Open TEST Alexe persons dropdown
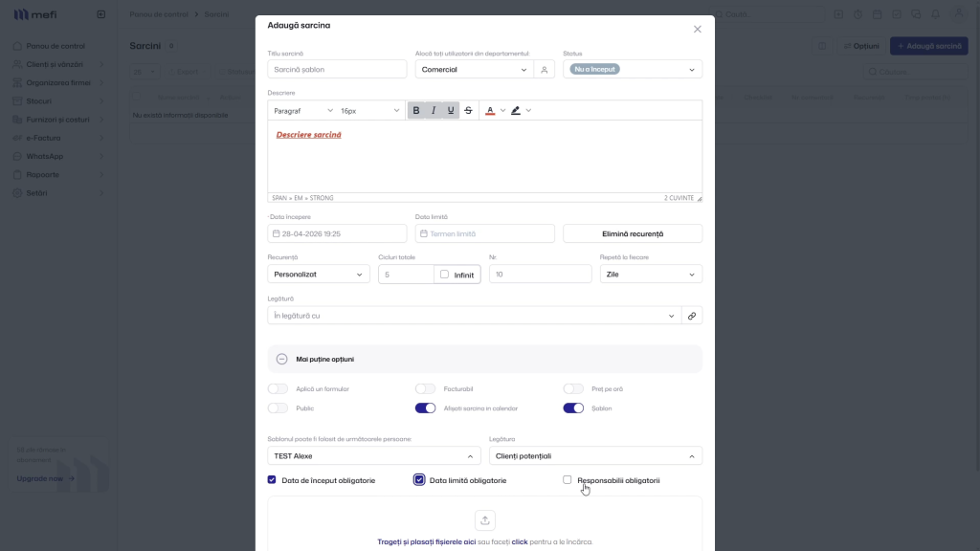The height and width of the screenshot is (551, 980). click(x=374, y=456)
